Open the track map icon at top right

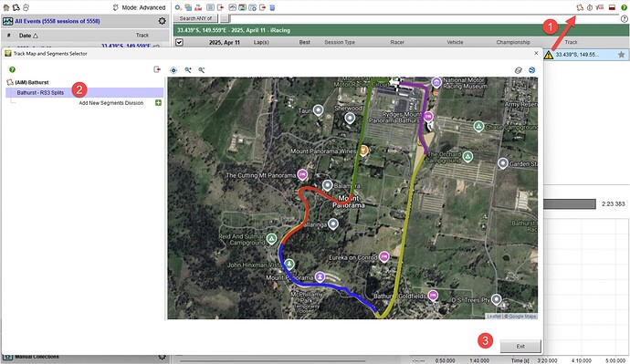(580, 7)
